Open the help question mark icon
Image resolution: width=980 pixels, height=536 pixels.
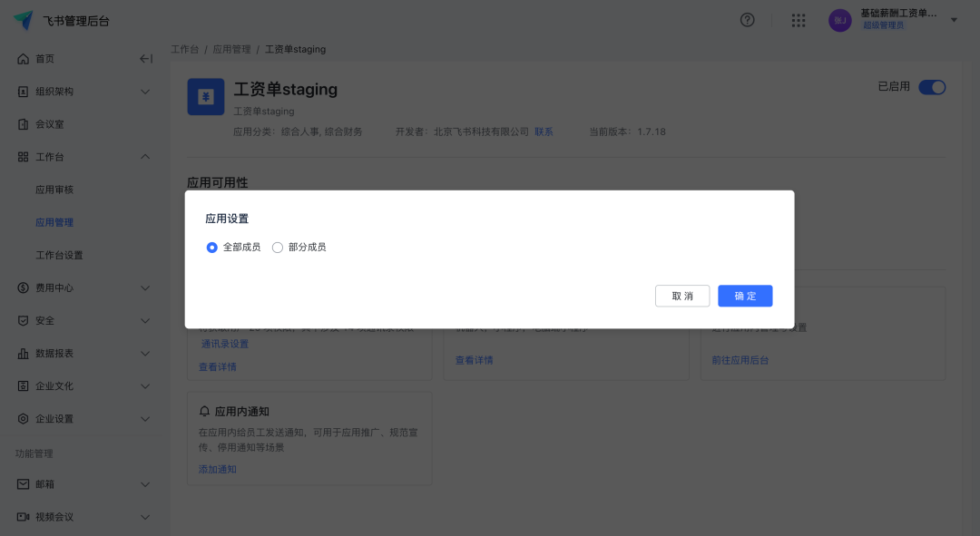click(747, 20)
